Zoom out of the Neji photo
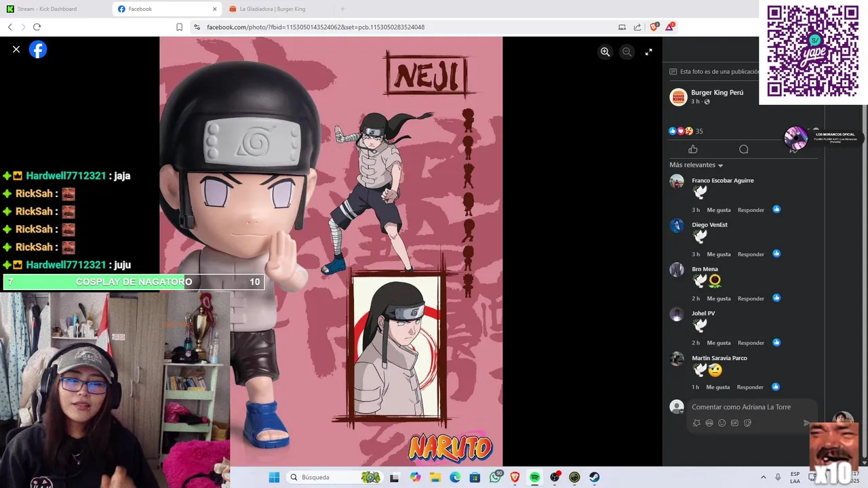The image size is (868, 488). coord(627,52)
